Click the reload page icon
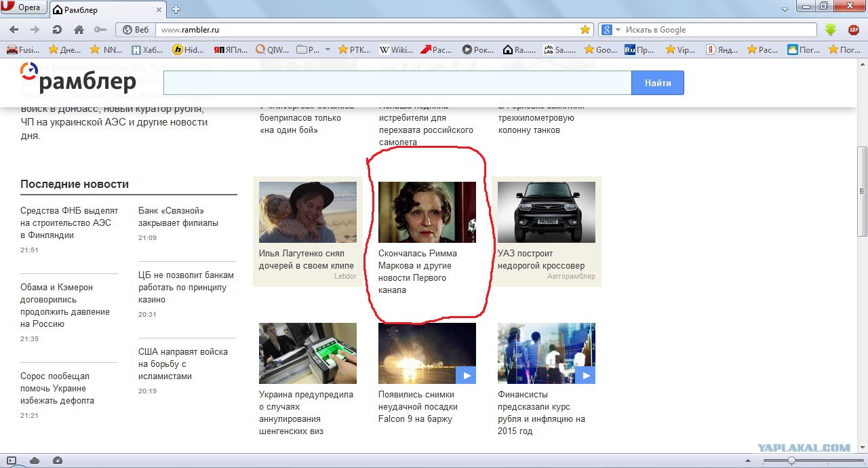Image resolution: width=868 pixels, height=468 pixels. pos(57,30)
